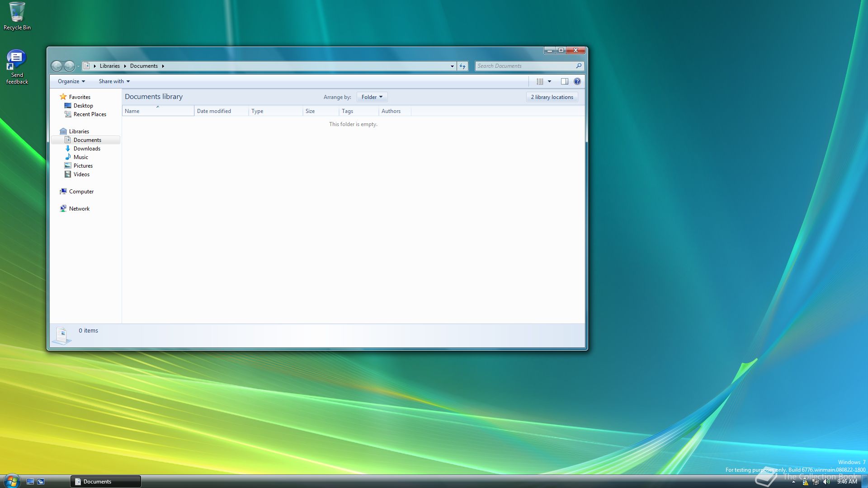Screen dimensions: 868x488
Task: Toggle the preview pane
Action: tap(565, 81)
